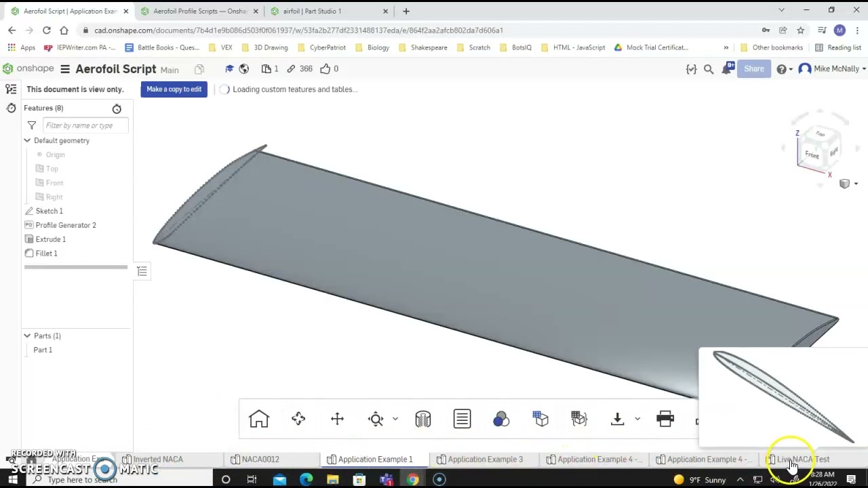The height and width of the screenshot is (488, 868).
Task: Toggle the small list icon beside feature panel
Action: point(142,271)
